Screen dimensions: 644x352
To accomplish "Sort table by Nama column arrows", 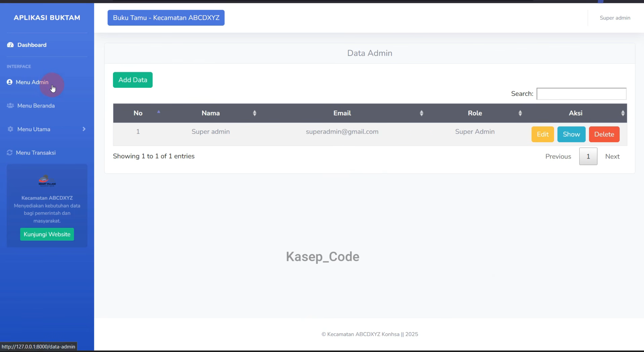I will coord(254,113).
